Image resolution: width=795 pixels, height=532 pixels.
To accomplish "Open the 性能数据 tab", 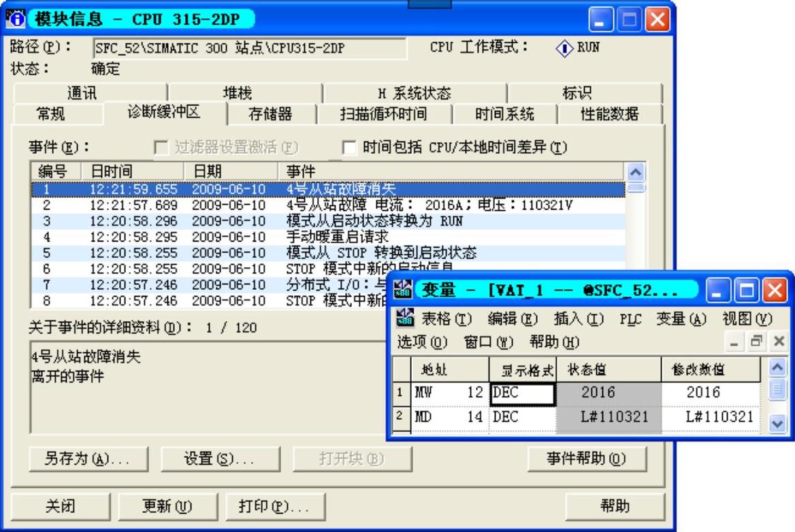I will [610, 114].
